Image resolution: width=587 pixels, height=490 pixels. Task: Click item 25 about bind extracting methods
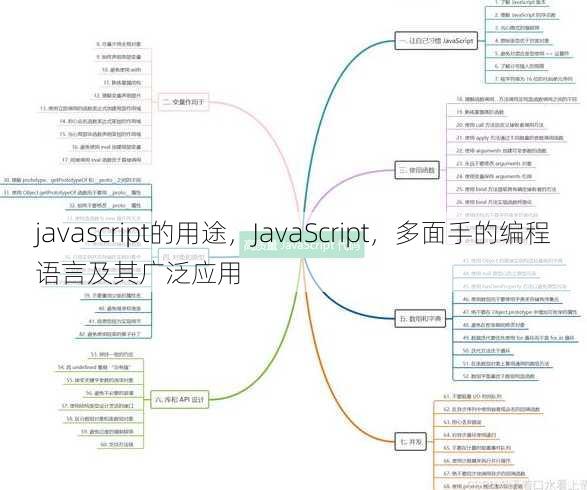pos(506,189)
